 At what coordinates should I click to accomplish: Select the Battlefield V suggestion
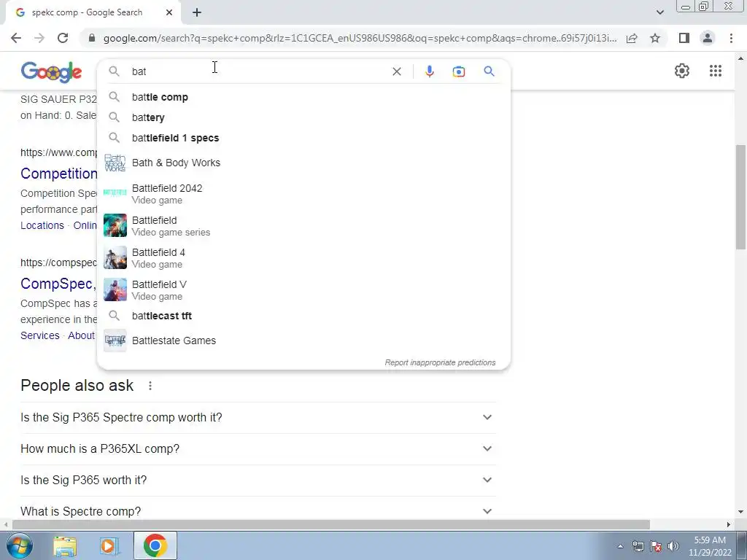tap(303, 289)
